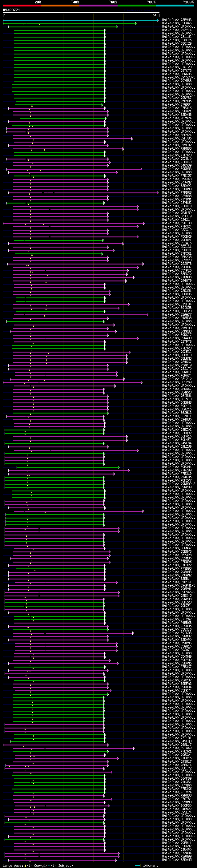
Task: Open hit UniRef100_Q2F9N3
Action: click(x=177, y=20)
